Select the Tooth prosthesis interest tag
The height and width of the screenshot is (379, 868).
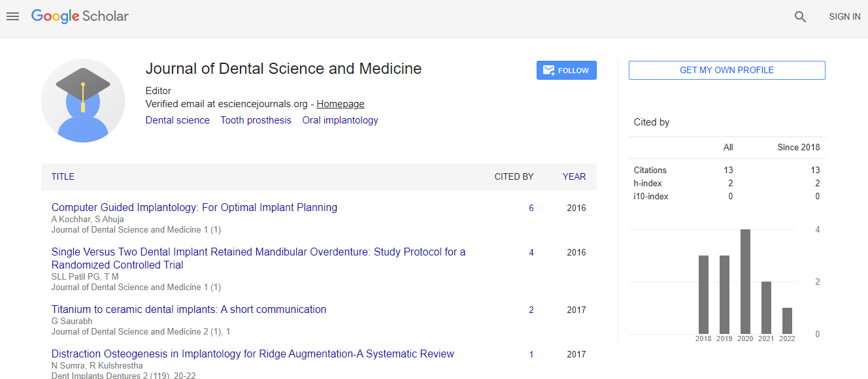coord(256,120)
